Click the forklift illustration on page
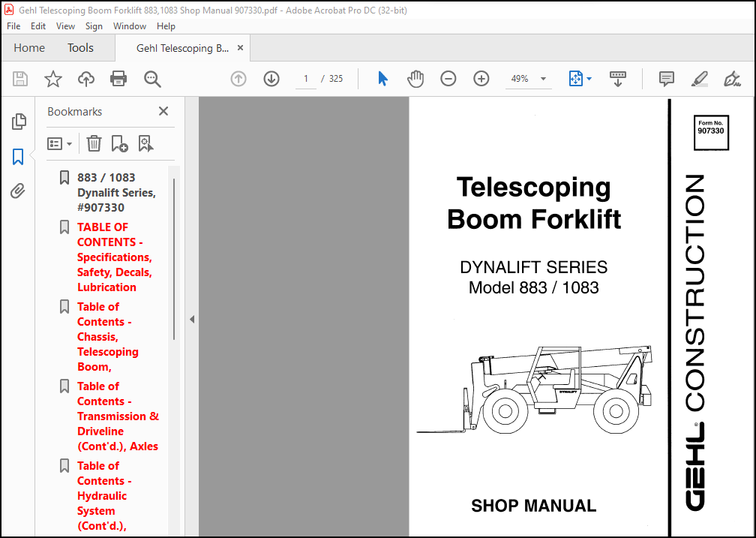This screenshot has width=756, height=538. pos(534,389)
